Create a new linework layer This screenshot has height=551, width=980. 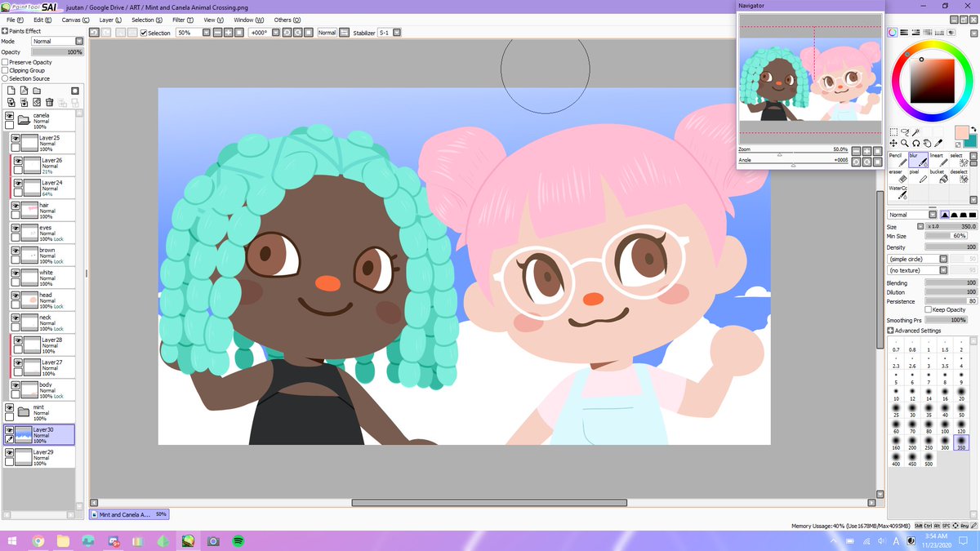point(24,91)
